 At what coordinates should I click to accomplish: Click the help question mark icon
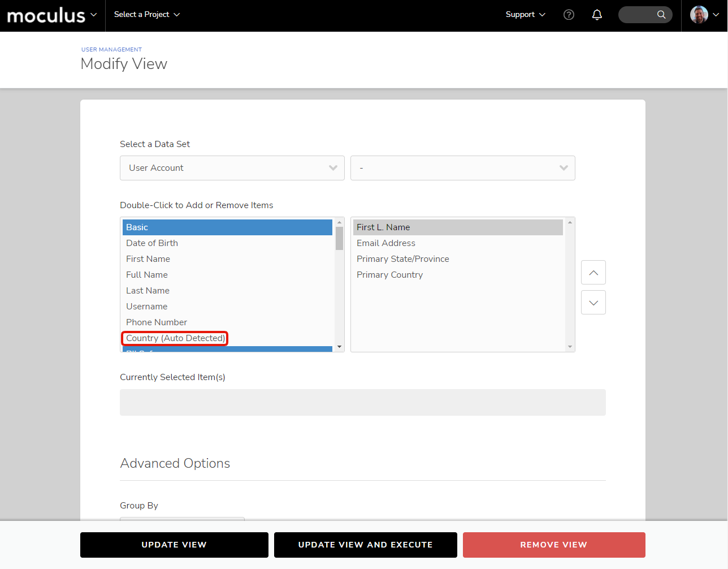pyautogui.click(x=569, y=15)
